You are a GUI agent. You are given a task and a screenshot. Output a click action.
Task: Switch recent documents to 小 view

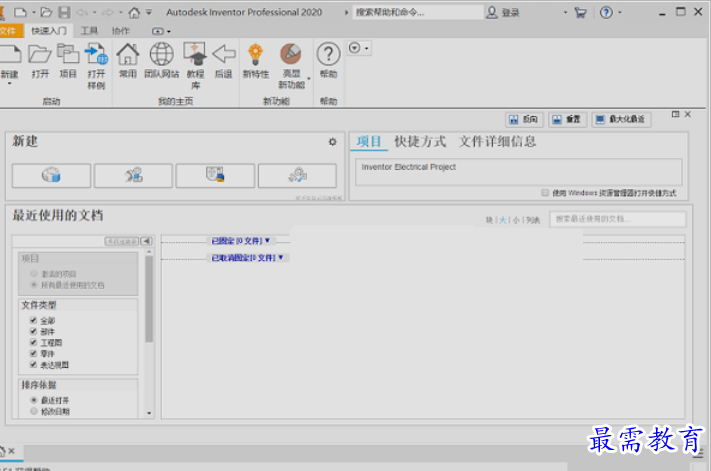pyautogui.click(x=516, y=220)
